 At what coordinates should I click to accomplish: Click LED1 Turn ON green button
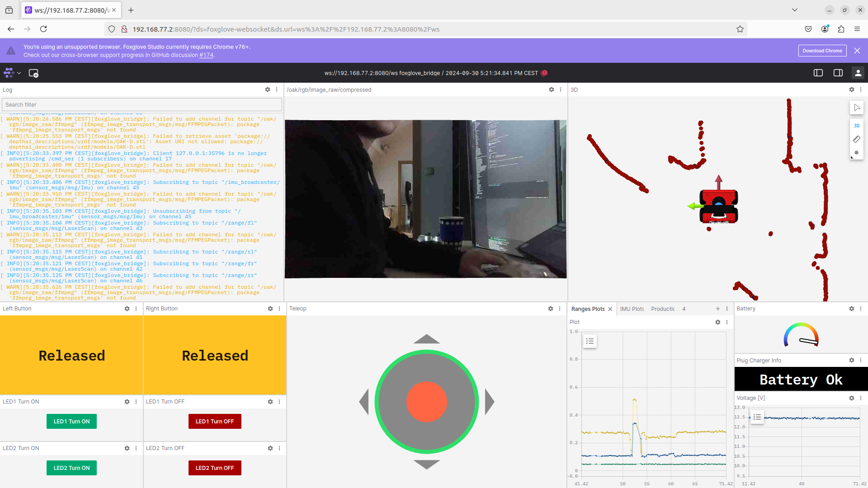click(71, 421)
